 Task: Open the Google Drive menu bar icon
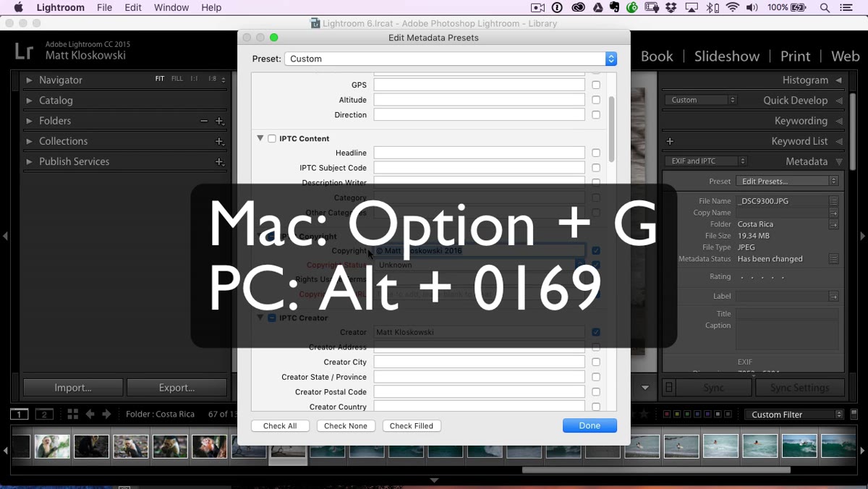click(597, 7)
